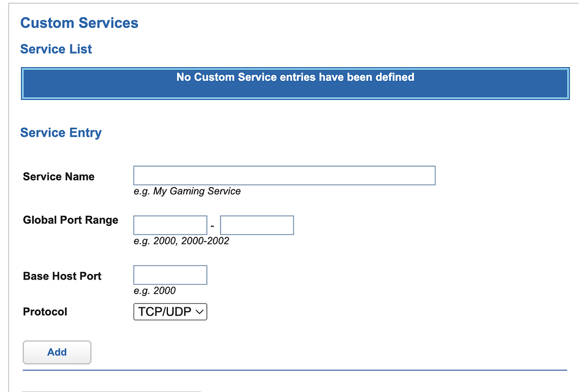Viewport: 579px width, 392px height.
Task: Click the Service Entry heading
Action: point(61,132)
